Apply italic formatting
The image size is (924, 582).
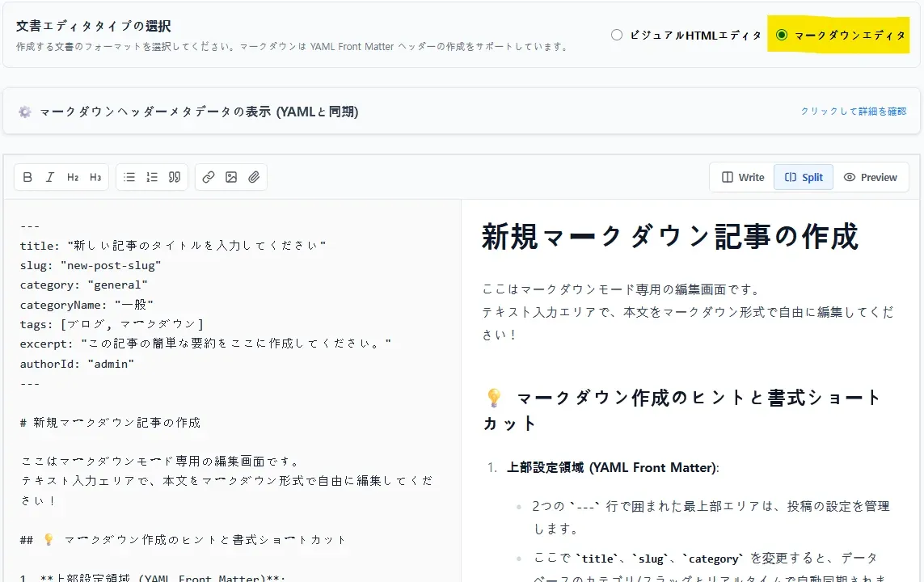50,177
